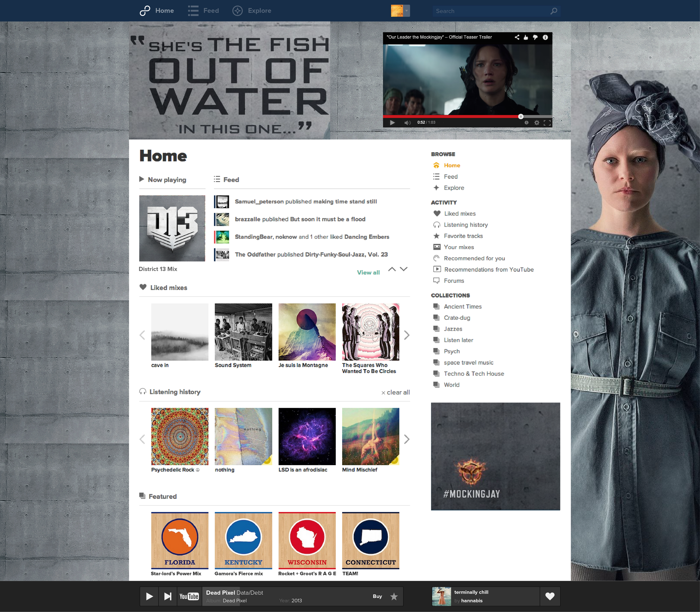Open the Crate-dug collection

[x=457, y=318]
